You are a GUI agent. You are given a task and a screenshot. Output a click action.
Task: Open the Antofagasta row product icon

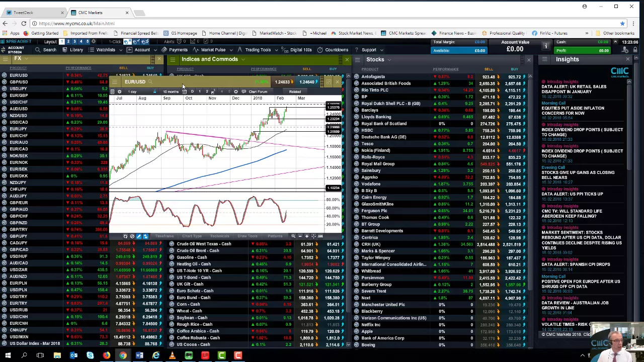click(356, 77)
